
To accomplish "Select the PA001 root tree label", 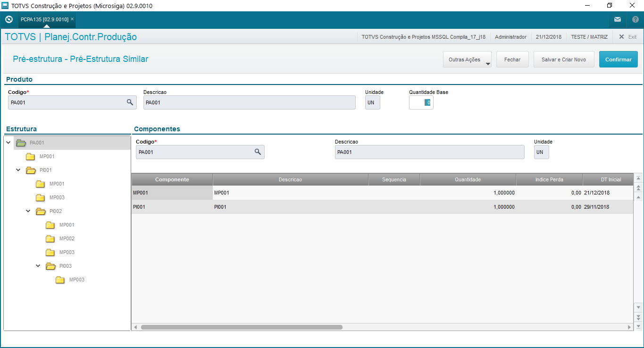I will click(37, 143).
